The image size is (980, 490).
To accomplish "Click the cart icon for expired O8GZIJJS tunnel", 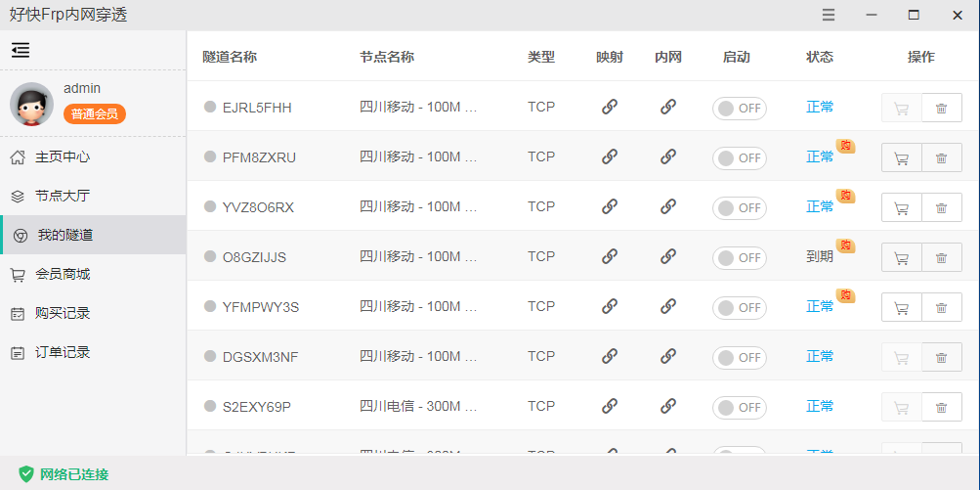I will pos(901,257).
